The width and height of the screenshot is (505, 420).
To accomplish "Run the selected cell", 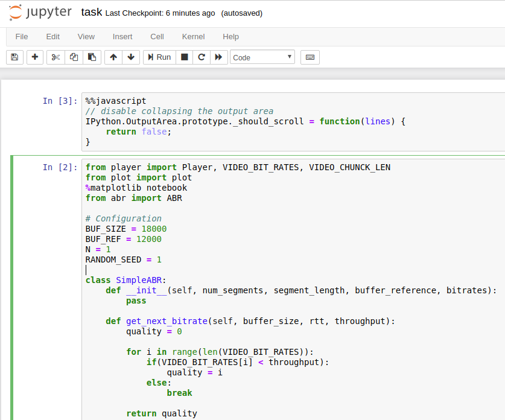I will point(159,57).
